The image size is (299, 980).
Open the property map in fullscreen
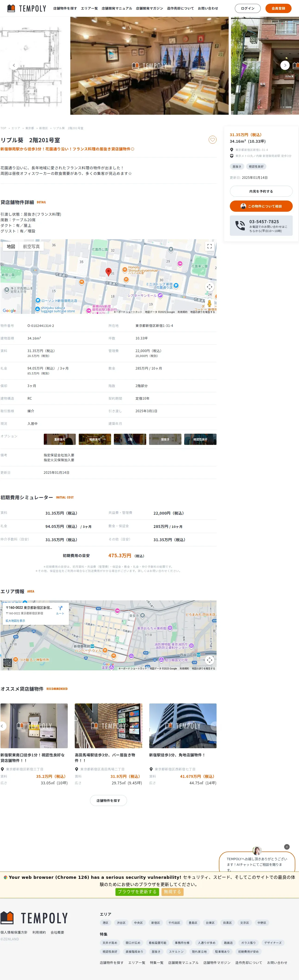click(x=209, y=246)
